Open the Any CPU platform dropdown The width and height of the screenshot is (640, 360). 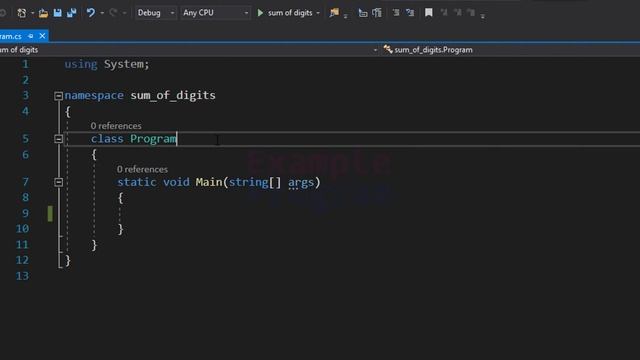click(x=215, y=13)
